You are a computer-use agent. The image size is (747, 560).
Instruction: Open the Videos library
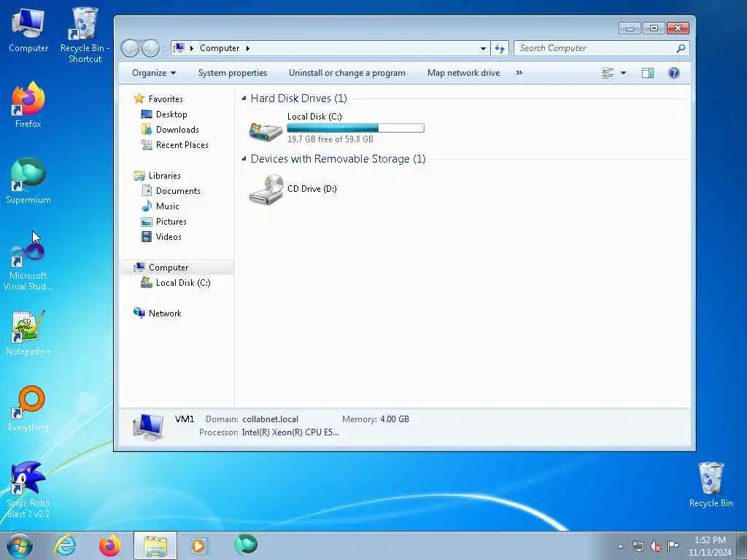click(x=169, y=237)
